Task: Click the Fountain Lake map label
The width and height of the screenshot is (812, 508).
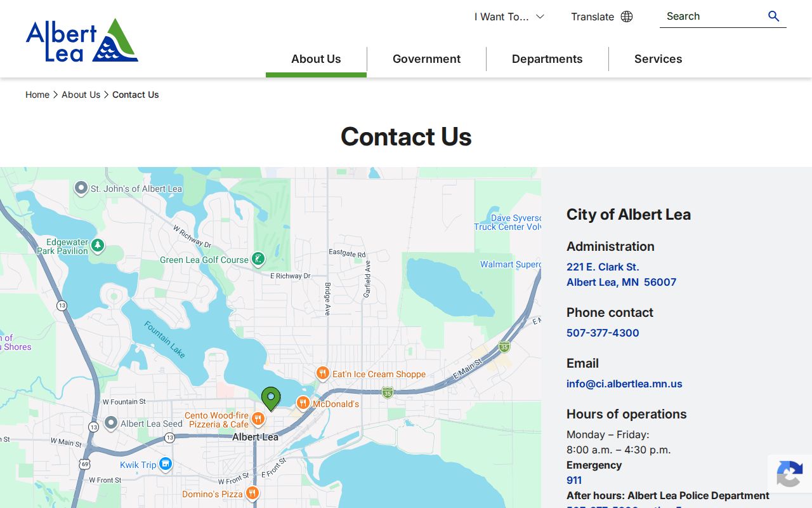Action: 165,340
